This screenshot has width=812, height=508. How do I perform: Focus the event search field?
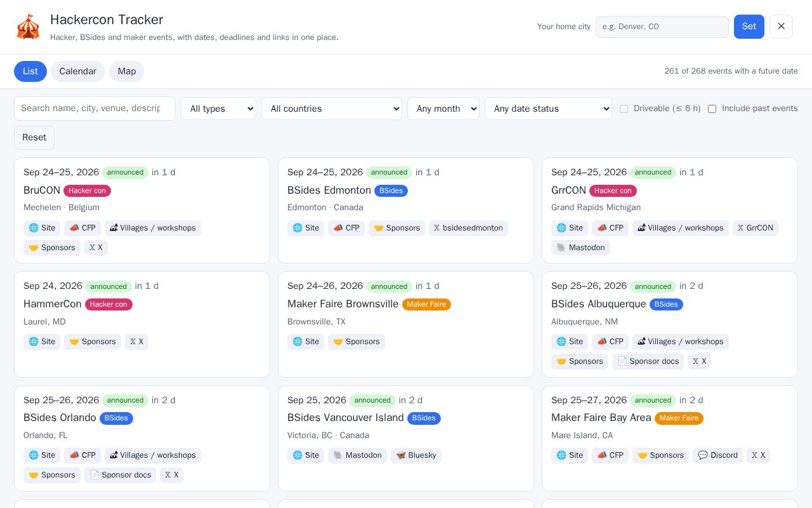(x=95, y=109)
